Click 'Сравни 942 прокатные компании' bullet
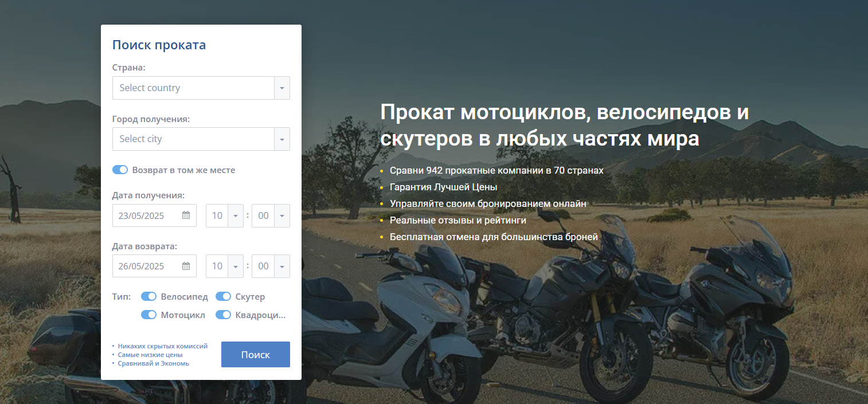The height and width of the screenshot is (404, 868). 496,170
